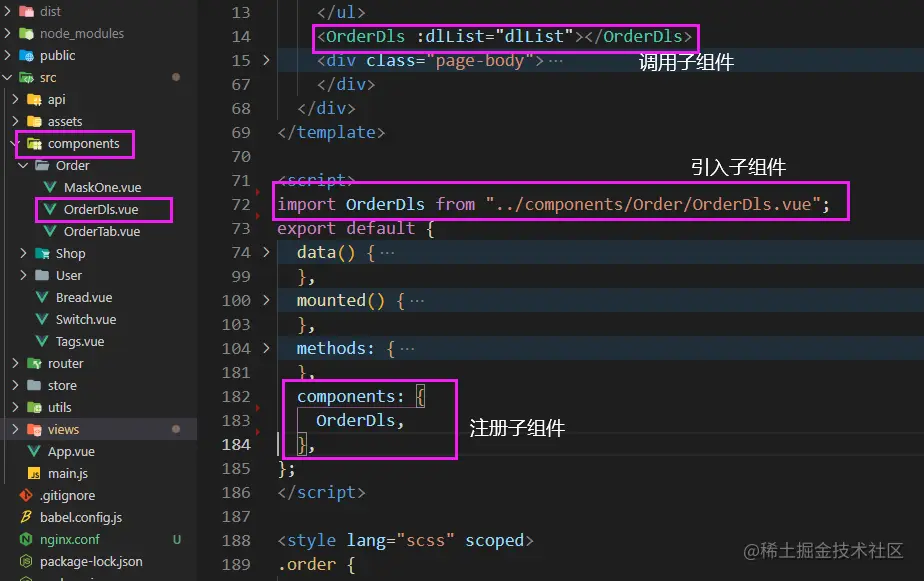Click the src folder icon
Image resolution: width=924 pixels, height=581 pixels.
[x=27, y=77]
